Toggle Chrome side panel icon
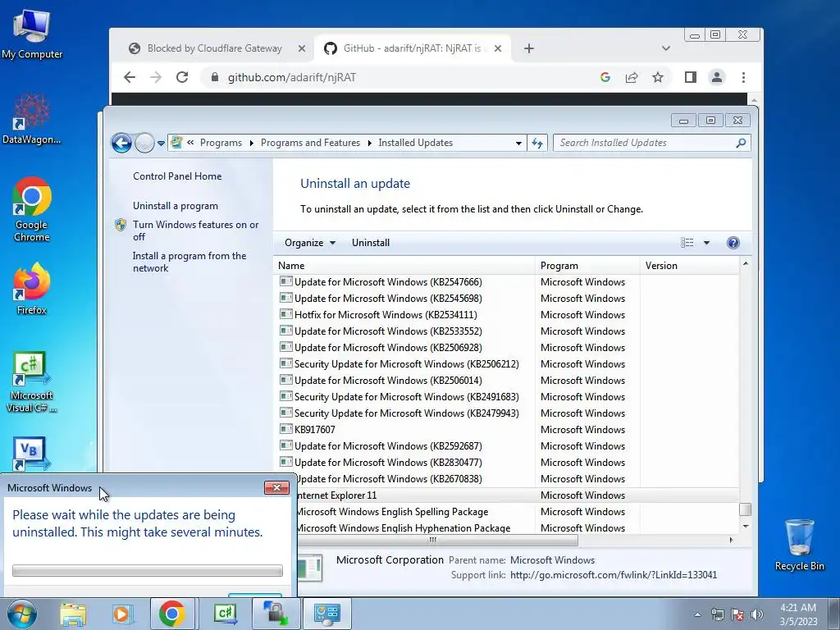The image size is (840, 630). coord(691,77)
